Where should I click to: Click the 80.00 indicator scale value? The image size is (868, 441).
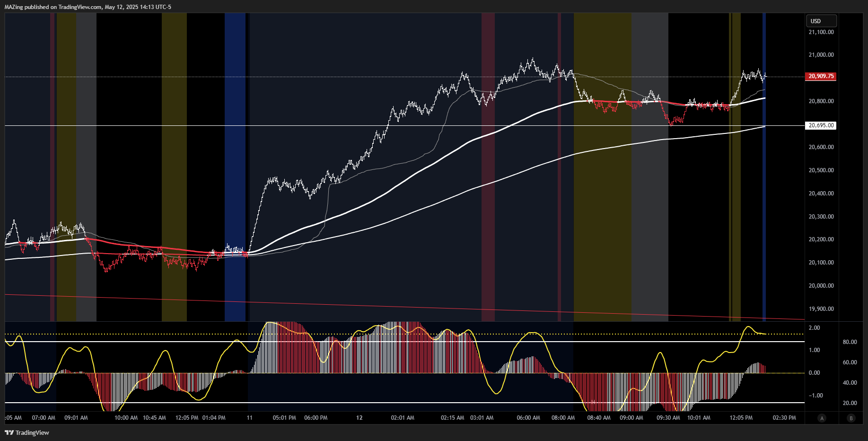click(x=850, y=342)
